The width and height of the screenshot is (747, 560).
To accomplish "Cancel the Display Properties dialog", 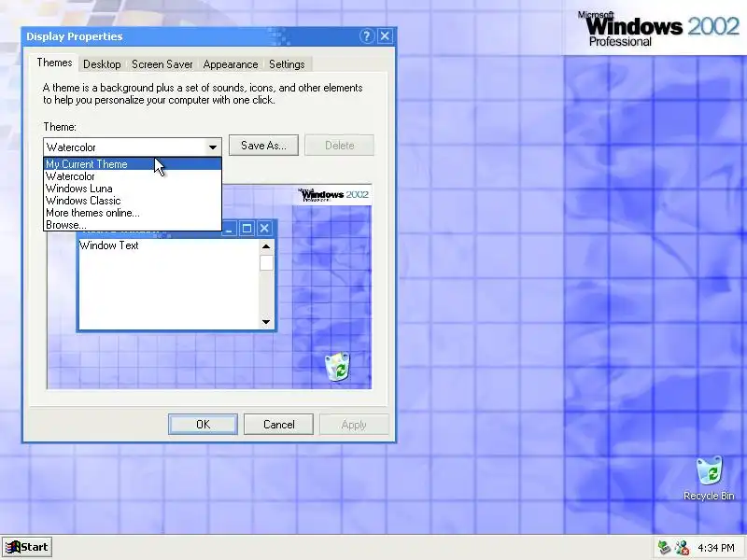I will coord(278,425).
